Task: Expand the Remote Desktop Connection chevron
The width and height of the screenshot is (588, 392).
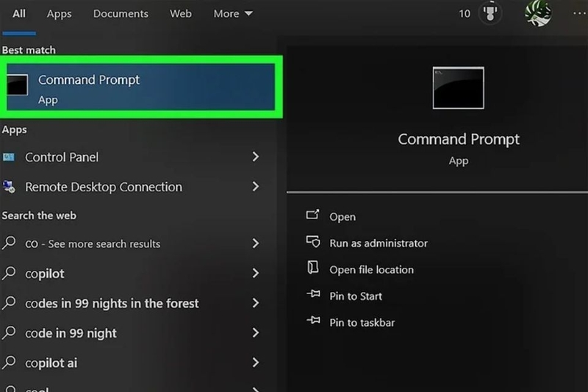Action: [x=256, y=186]
